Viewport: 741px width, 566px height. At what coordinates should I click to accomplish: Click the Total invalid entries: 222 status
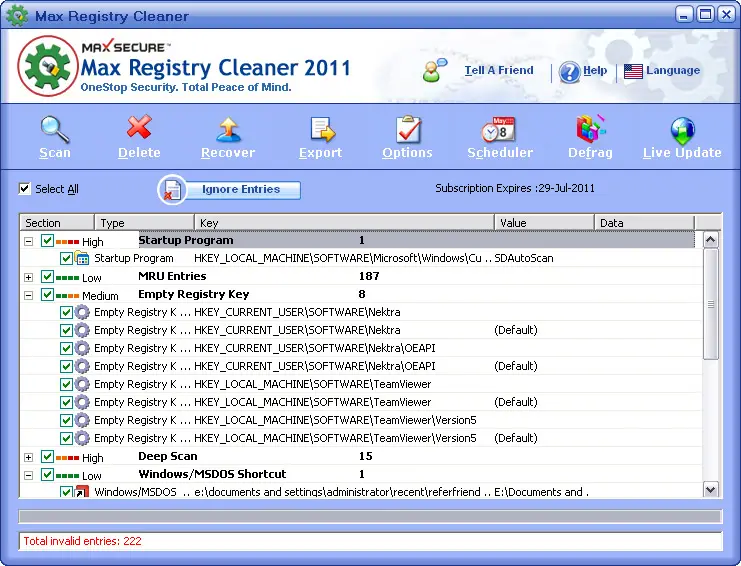(x=83, y=541)
